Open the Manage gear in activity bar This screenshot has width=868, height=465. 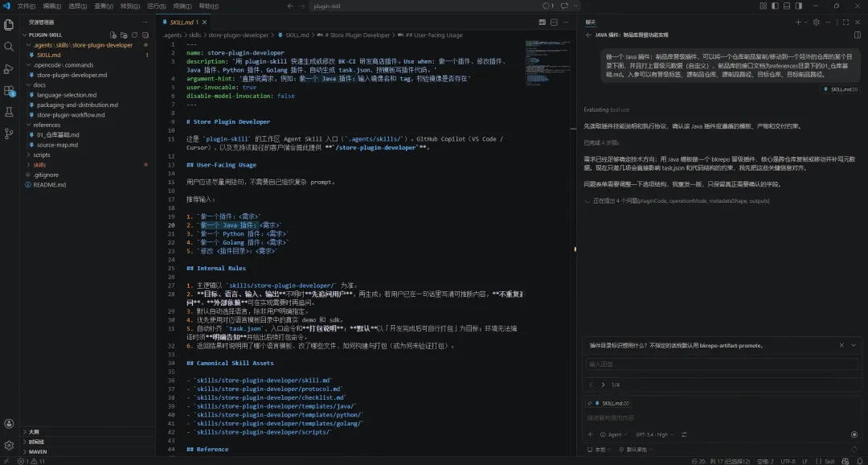click(x=9, y=445)
